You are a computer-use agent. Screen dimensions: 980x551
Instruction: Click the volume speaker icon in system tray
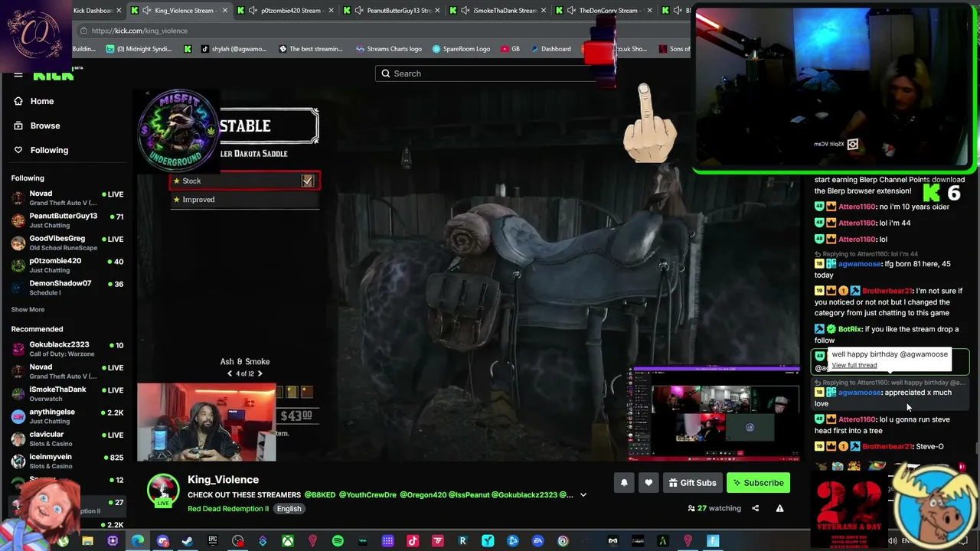pos(893,541)
